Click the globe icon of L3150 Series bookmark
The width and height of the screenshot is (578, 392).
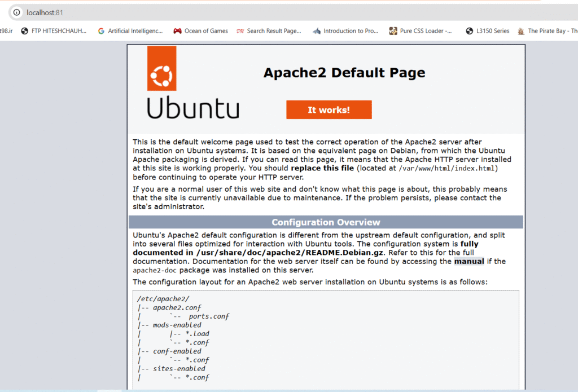[x=470, y=31]
